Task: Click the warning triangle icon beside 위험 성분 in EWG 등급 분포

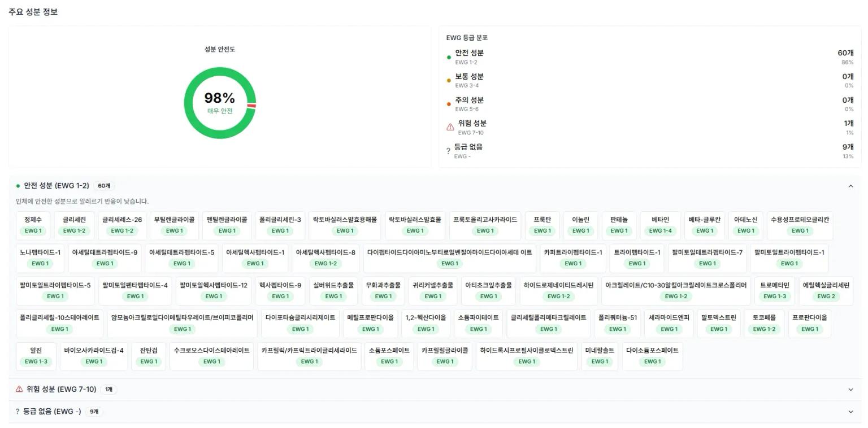Action: (450, 127)
